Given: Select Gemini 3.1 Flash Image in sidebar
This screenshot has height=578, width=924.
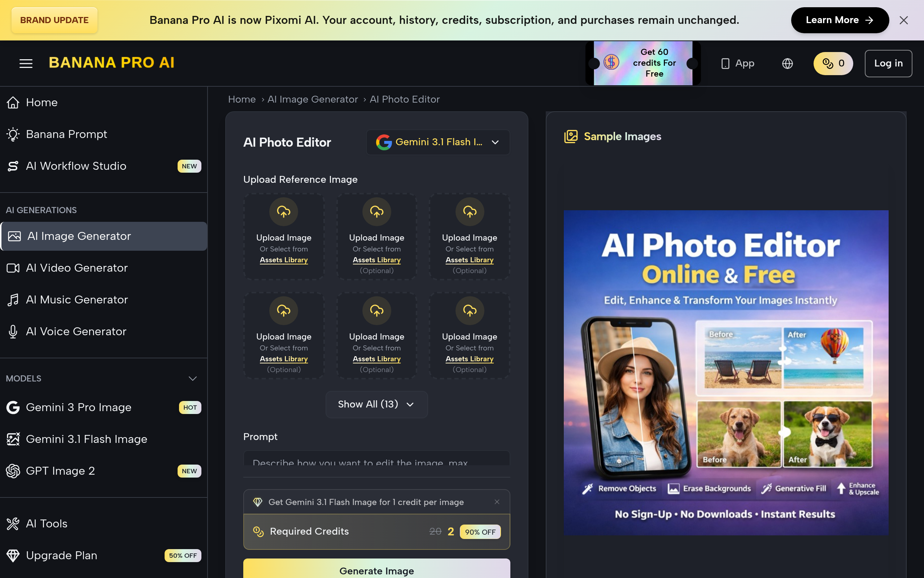Looking at the screenshot, I should 104,439.
